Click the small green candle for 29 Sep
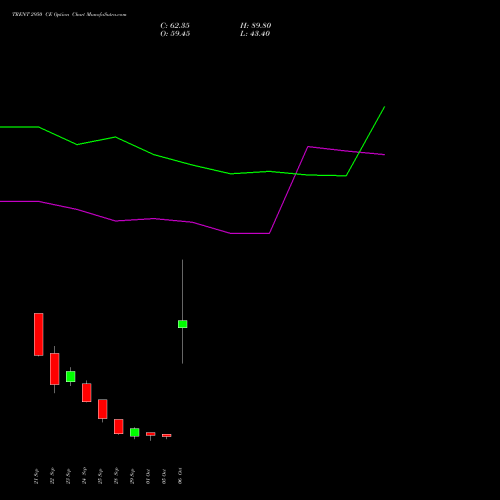The image size is (500, 500). point(135,432)
